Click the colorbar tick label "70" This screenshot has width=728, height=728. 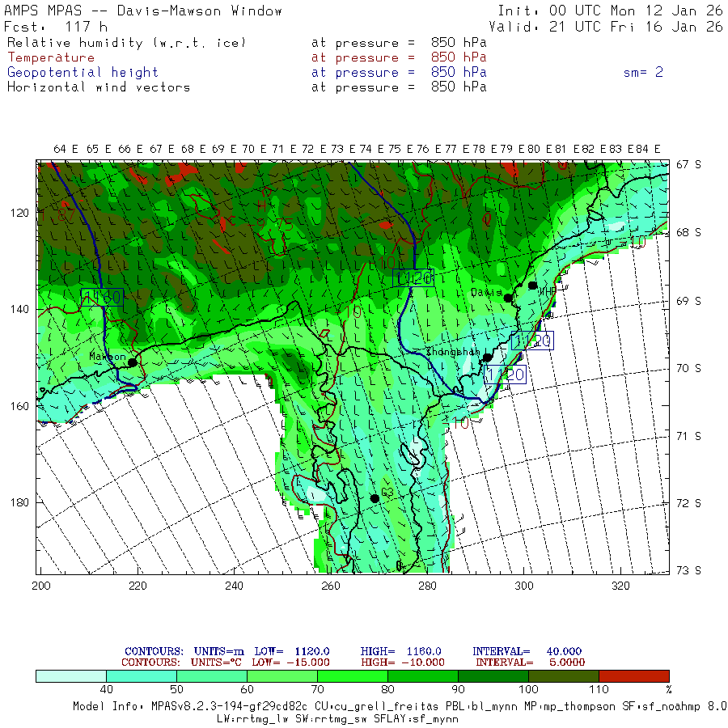click(318, 689)
